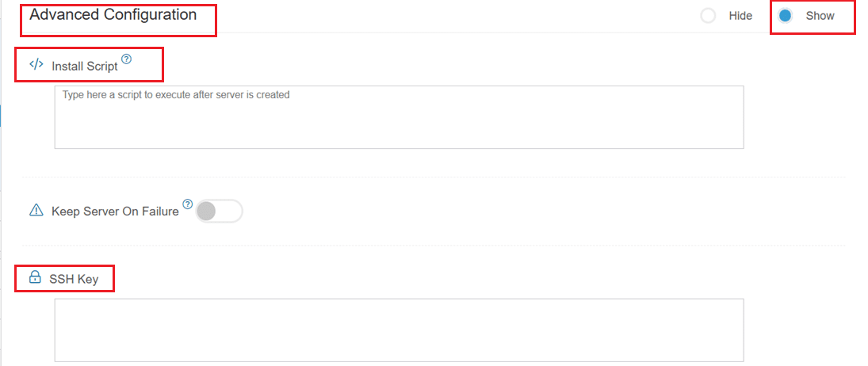Click the 'Type here a script' placeholder text
Screen dimensions: 868x366
(x=176, y=94)
